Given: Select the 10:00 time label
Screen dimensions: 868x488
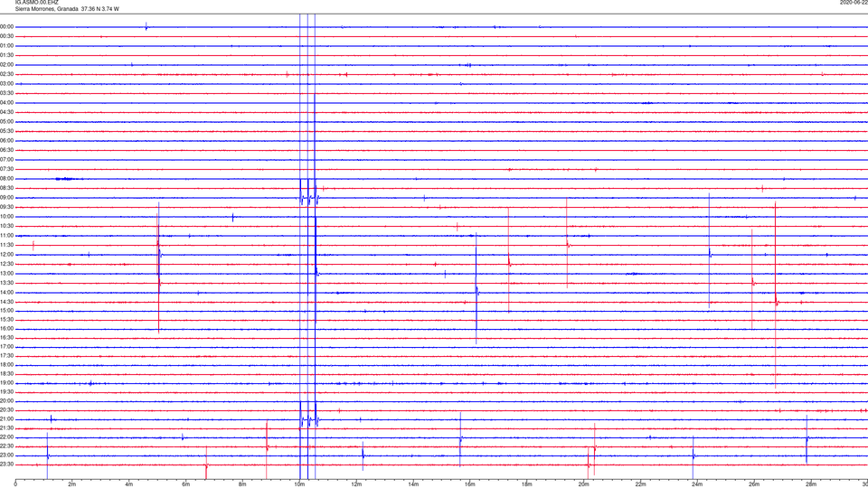Looking at the screenshot, I should point(7,216).
